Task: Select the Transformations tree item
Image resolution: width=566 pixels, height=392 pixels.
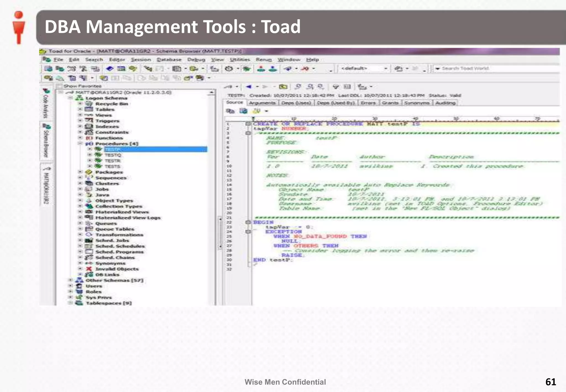Action: coord(119,234)
